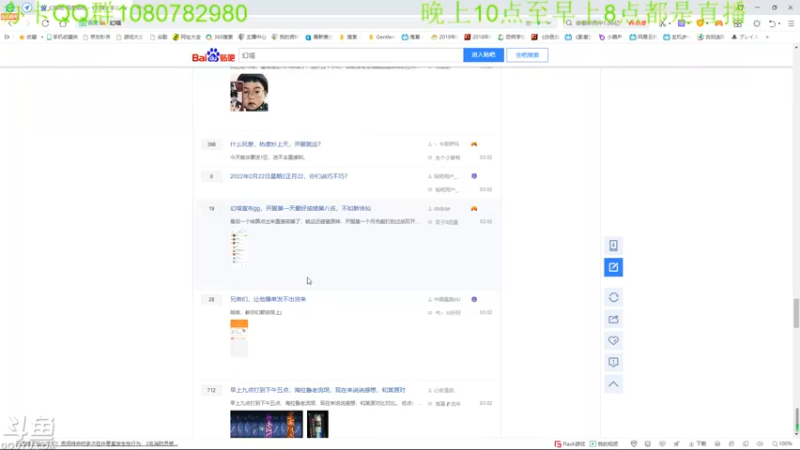The height and width of the screenshot is (450, 800).
Task: Click the orange badge beside 什么玩意 post author
Action: [x=474, y=144]
